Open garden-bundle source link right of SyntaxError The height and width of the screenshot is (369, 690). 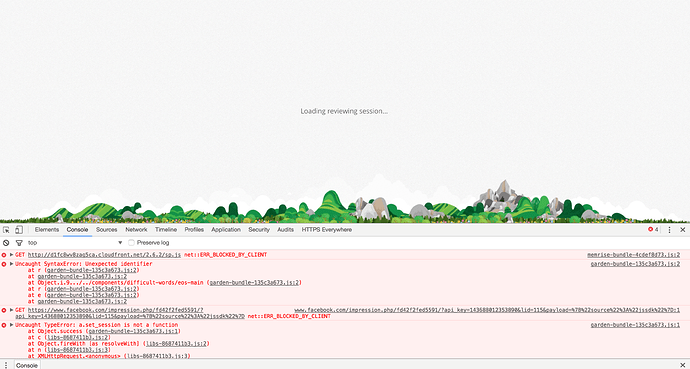635,264
